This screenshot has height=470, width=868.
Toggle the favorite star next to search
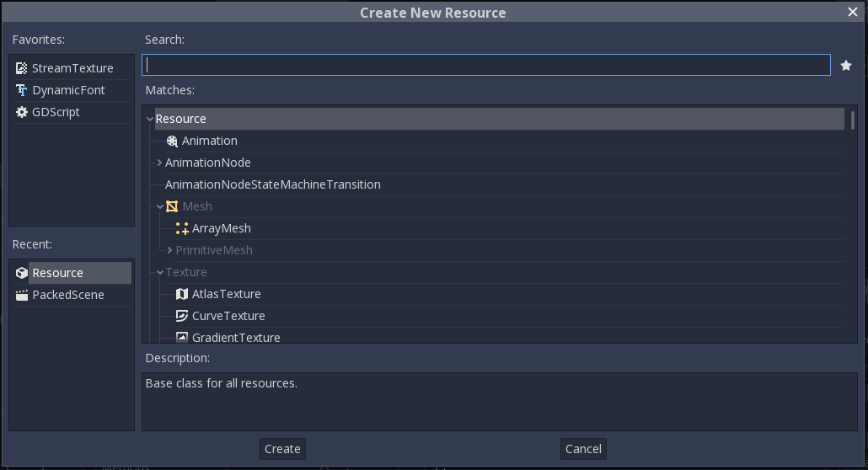click(846, 66)
